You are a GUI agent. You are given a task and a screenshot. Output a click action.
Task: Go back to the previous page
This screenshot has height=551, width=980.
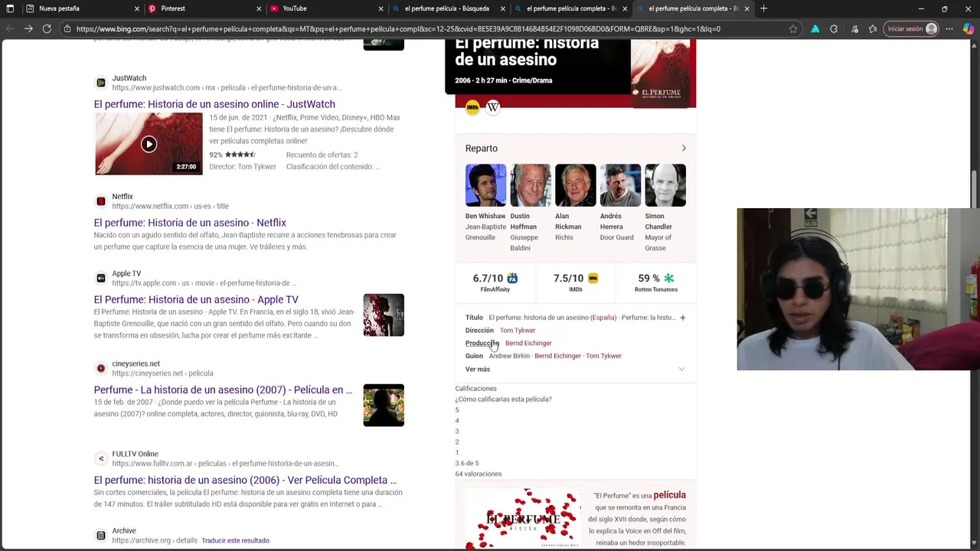click(x=10, y=29)
